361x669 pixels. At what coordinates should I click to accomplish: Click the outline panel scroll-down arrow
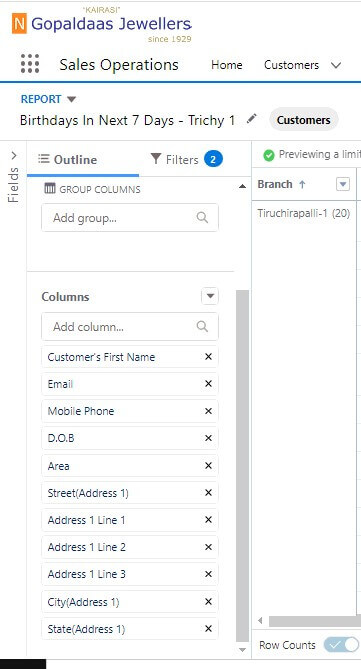(242, 650)
